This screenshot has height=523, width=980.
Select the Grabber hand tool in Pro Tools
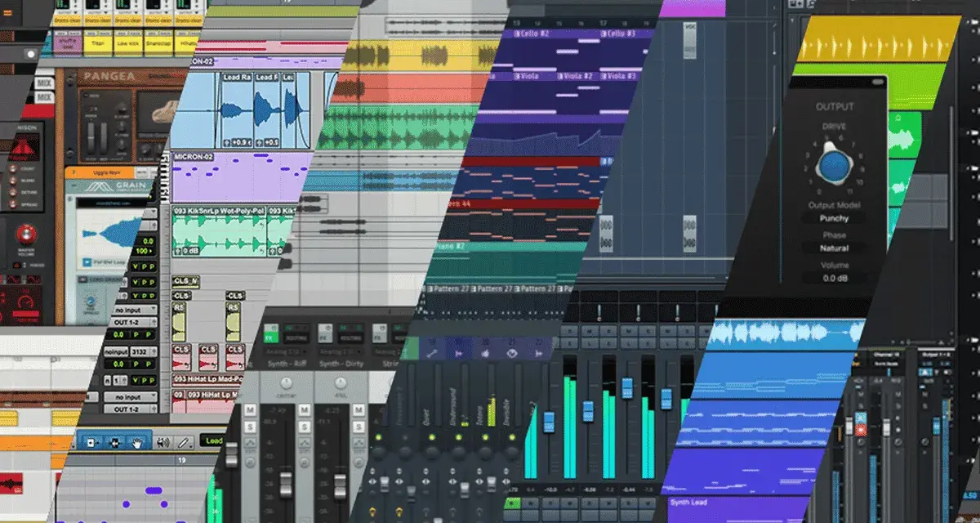tap(138, 442)
